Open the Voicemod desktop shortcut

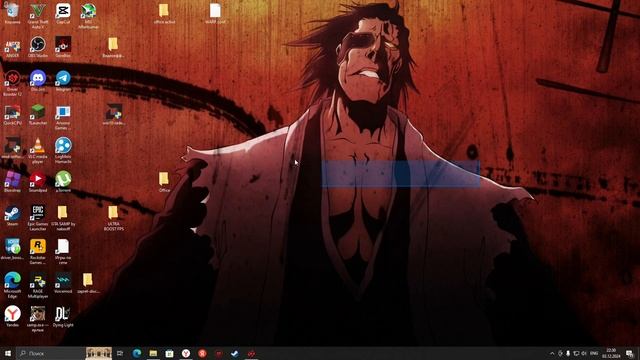[x=63, y=282]
